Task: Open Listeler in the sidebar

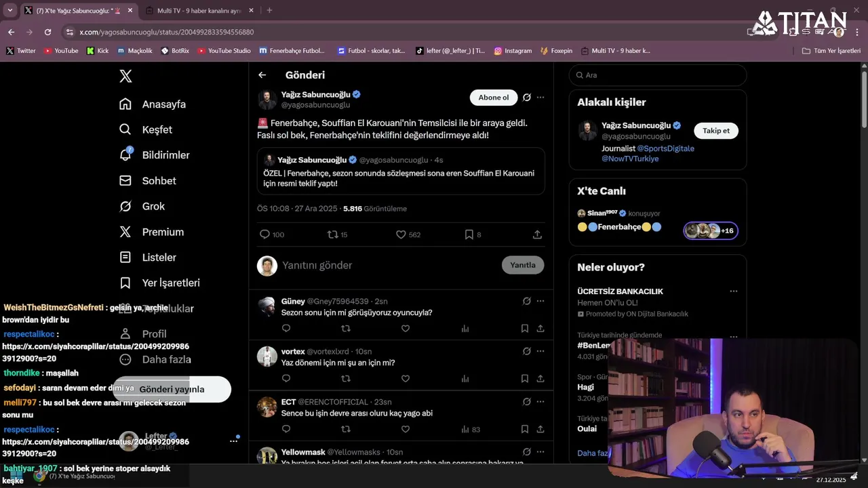Action: click(148, 258)
